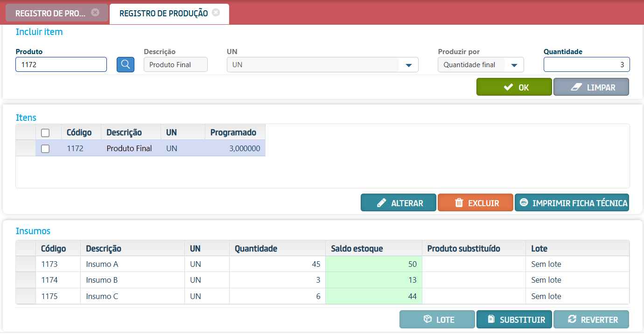Check the box for item 1172
This screenshot has width=644, height=334.
click(45, 148)
